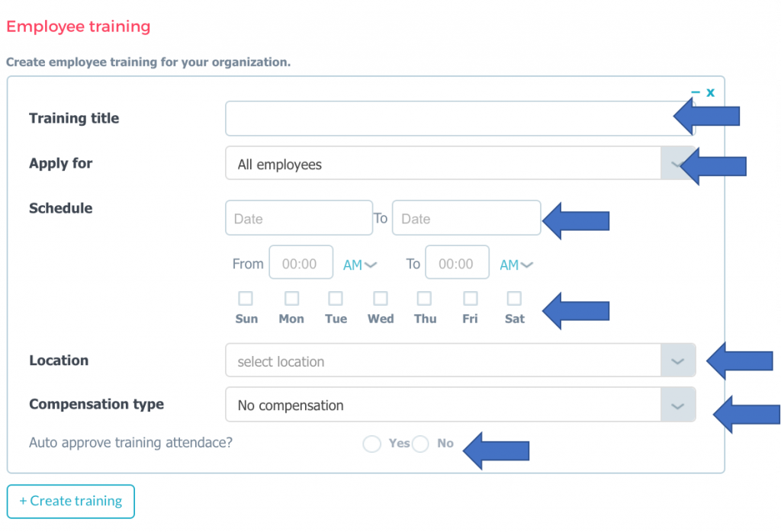Click the From time 00:00 field
The image size is (781, 532).
coord(301,263)
